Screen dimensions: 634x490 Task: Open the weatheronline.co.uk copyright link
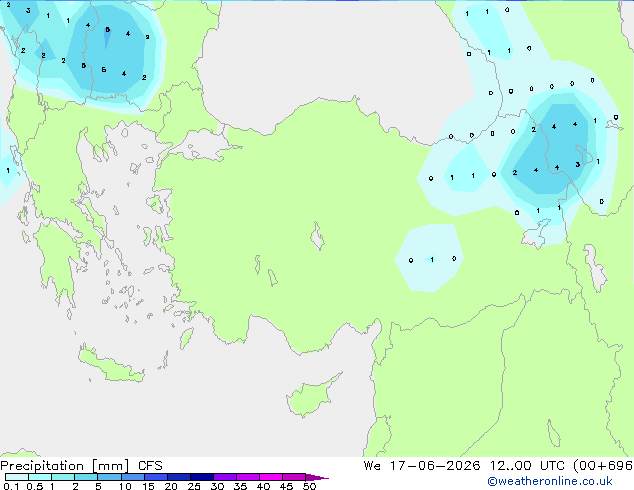(550, 481)
